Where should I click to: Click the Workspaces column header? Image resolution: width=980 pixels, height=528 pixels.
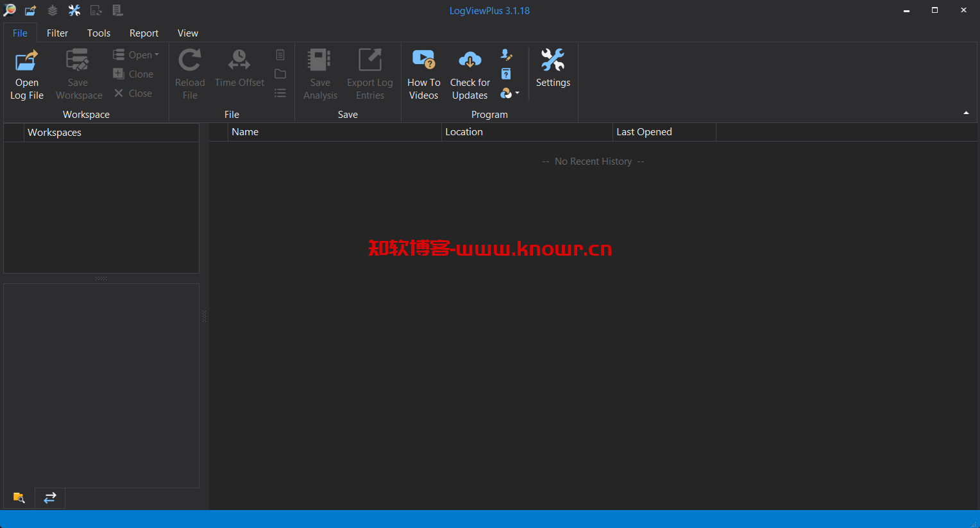coord(111,133)
